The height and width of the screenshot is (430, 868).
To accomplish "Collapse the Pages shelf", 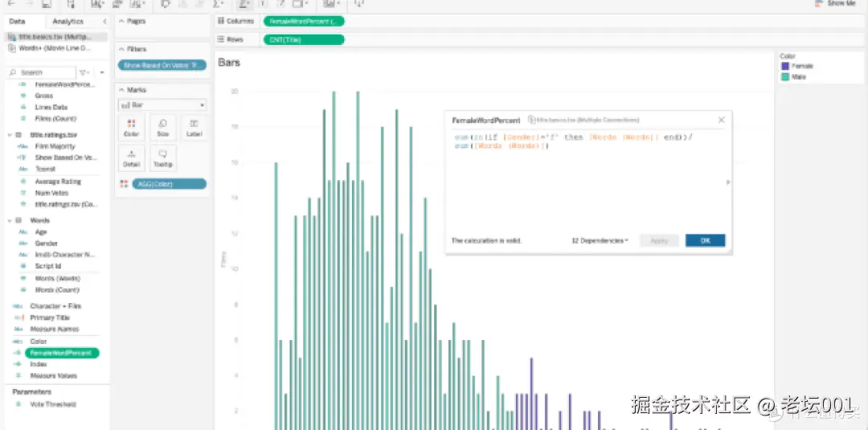I will tap(122, 21).
